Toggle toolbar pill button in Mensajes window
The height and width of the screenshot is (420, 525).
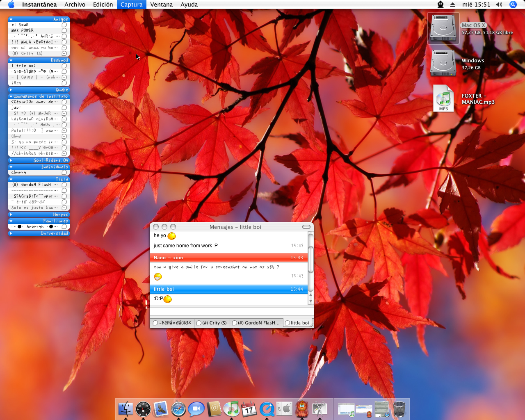(x=306, y=227)
